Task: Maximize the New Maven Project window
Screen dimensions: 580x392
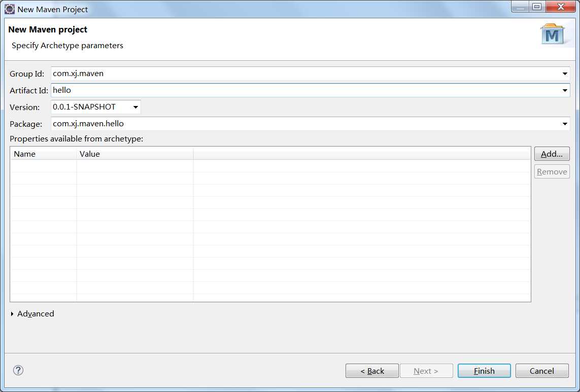Action: tap(537, 7)
